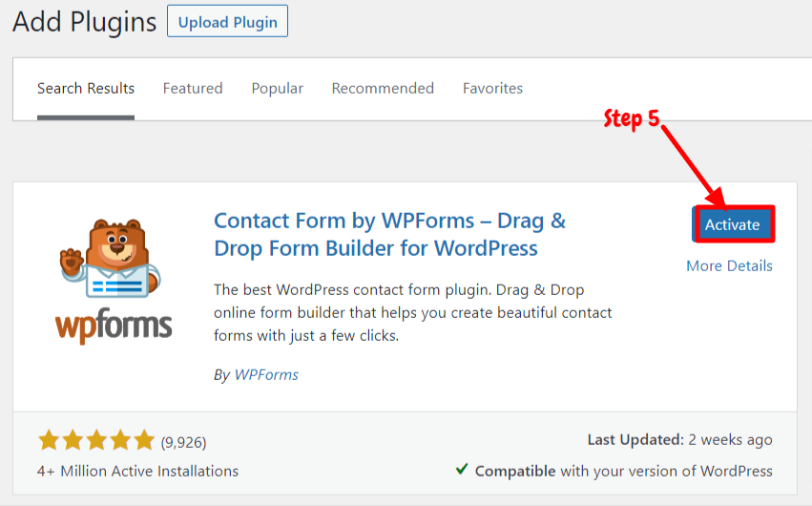Screen dimensions: 812x506
Task: Open the Contact Form by WPForms title link
Action: pos(389,234)
